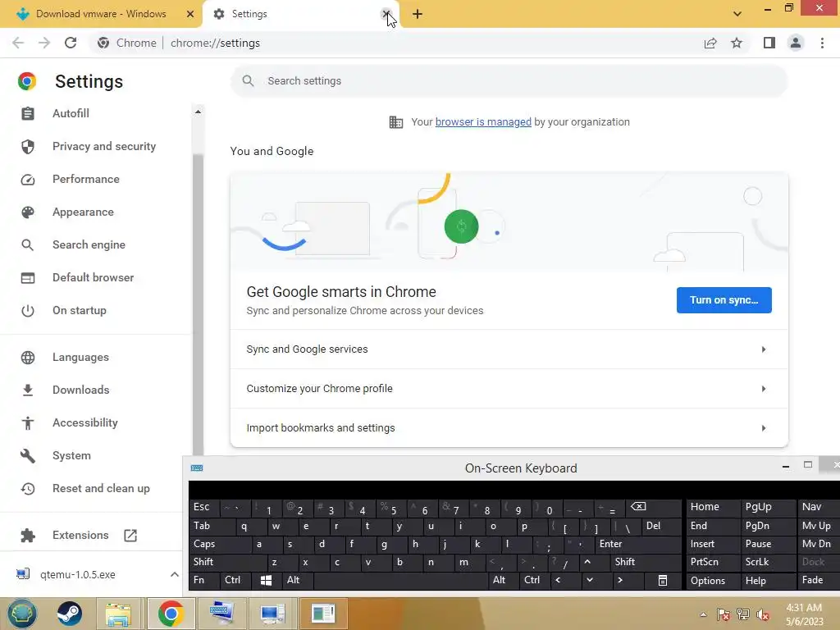Click the Reset and clean up icon
This screenshot has height=630, width=840.
click(28, 489)
